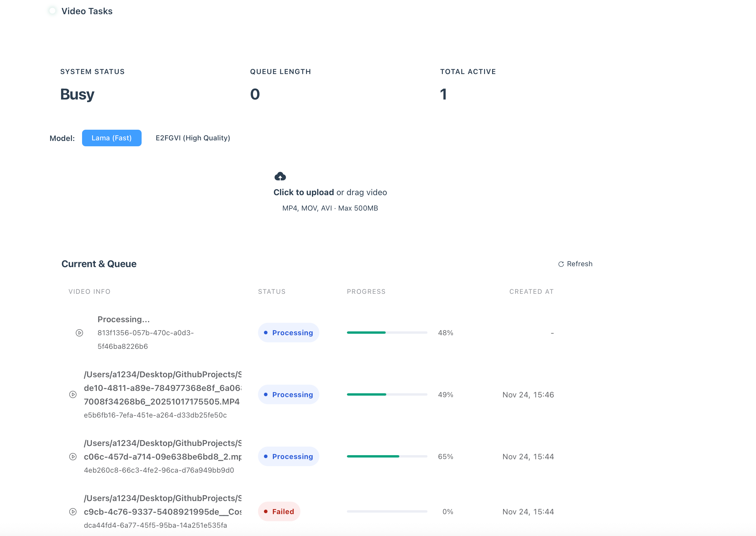Click the 0% progress bar of failed task

387,512
